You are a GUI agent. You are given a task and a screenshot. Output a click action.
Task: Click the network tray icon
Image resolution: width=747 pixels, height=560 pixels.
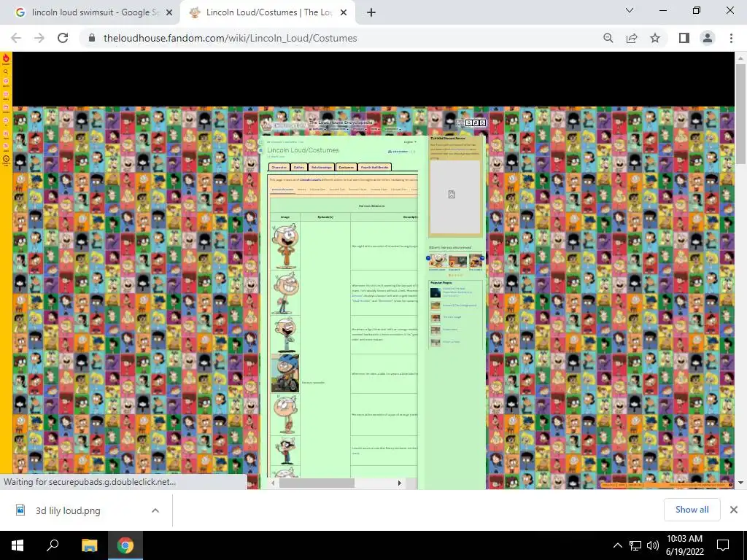(x=635, y=545)
